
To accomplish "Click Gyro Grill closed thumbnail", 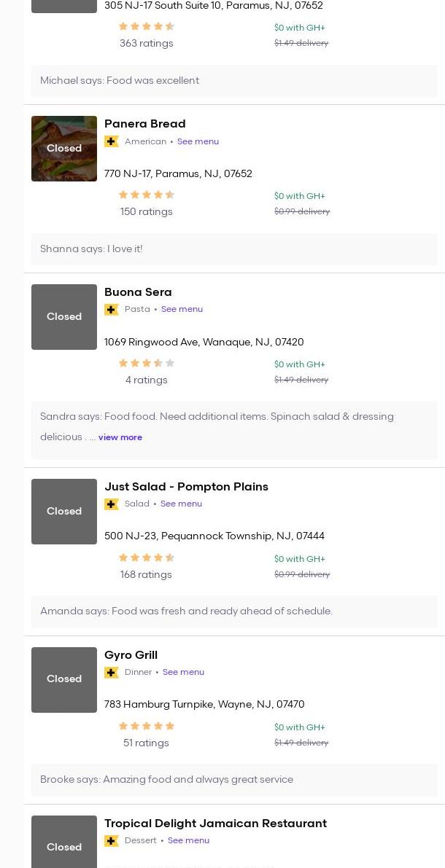I will pyautogui.click(x=64, y=679).
